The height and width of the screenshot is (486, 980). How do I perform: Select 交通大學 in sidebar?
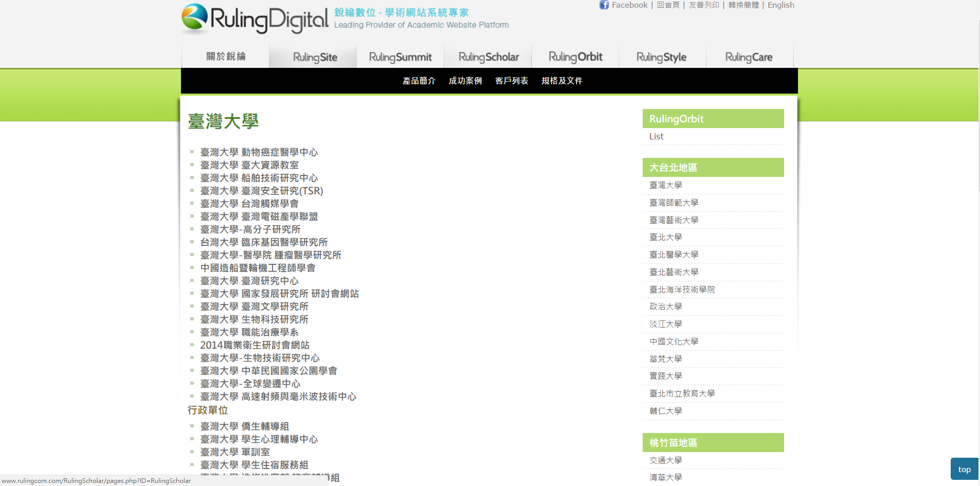pyautogui.click(x=665, y=460)
